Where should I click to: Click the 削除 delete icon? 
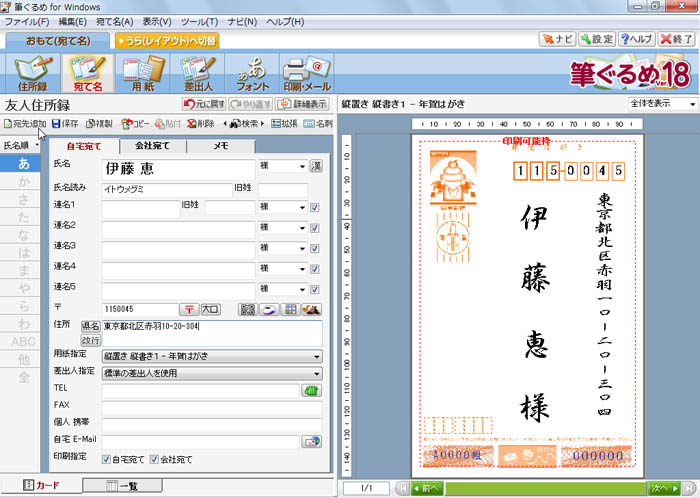pyautogui.click(x=200, y=124)
